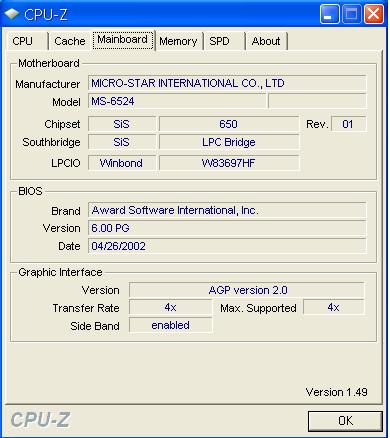This screenshot has height=438, width=390.
Task: Click the CPU-Z window title text
Action: tap(46, 15)
